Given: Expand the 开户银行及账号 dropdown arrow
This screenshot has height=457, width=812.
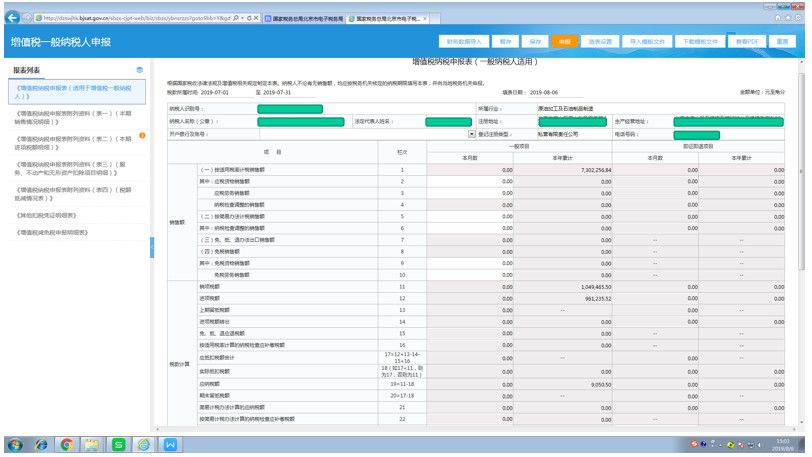Looking at the screenshot, I should 472,134.
